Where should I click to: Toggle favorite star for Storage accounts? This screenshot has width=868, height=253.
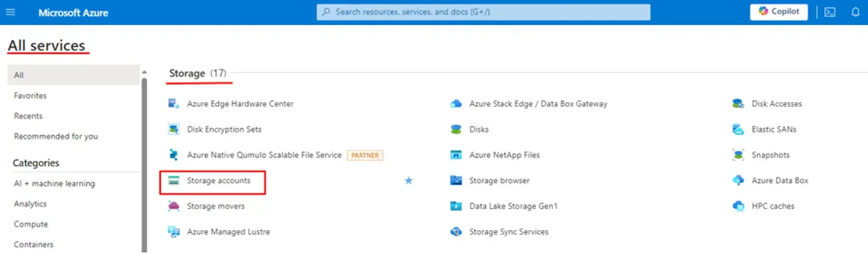click(x=409, y=180)
